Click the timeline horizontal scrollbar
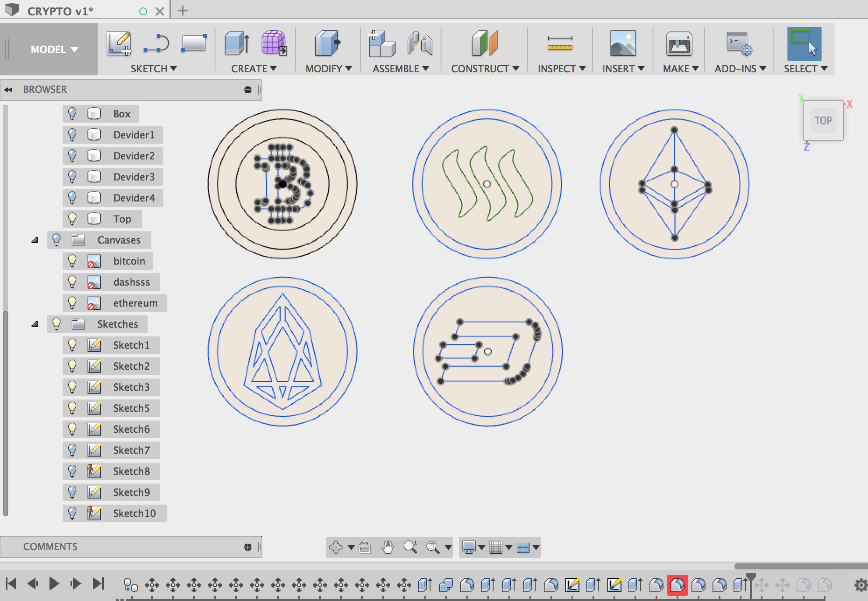This screenshot has height=601, width=868. tap(801, 566)
